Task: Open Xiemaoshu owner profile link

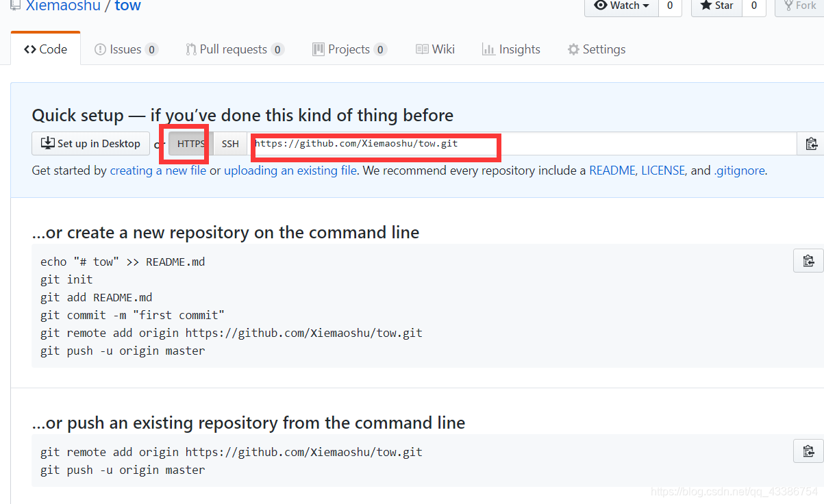Action: 62,6
